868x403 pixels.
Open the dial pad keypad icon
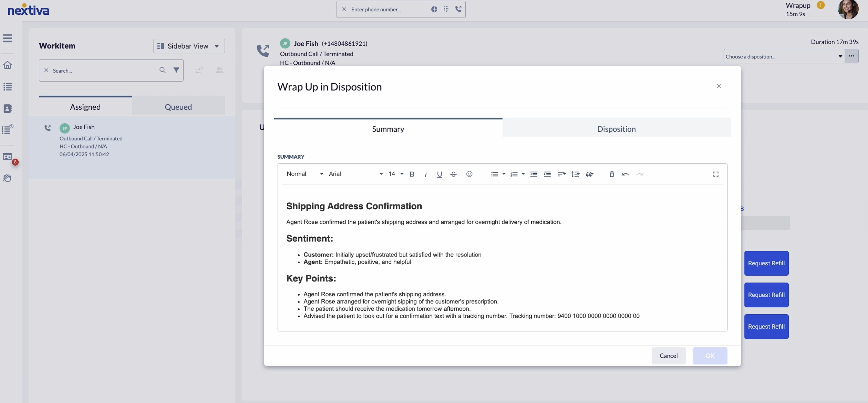click(x=446, y=9)
